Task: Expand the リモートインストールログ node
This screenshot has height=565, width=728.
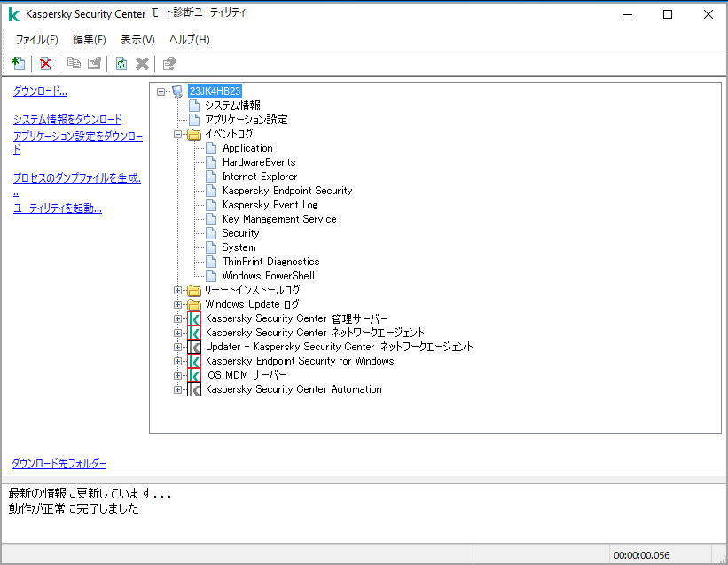Action: 177,289
